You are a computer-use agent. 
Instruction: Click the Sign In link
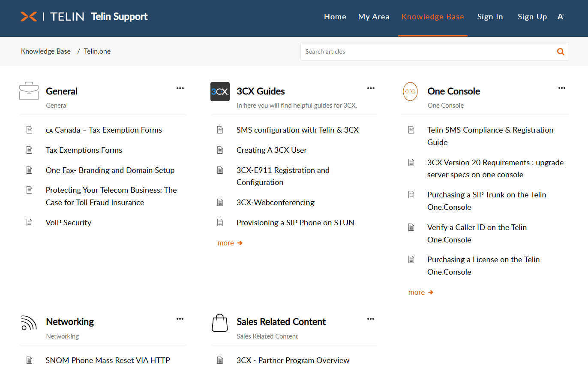pyautogui.click(x=490, y=17)
